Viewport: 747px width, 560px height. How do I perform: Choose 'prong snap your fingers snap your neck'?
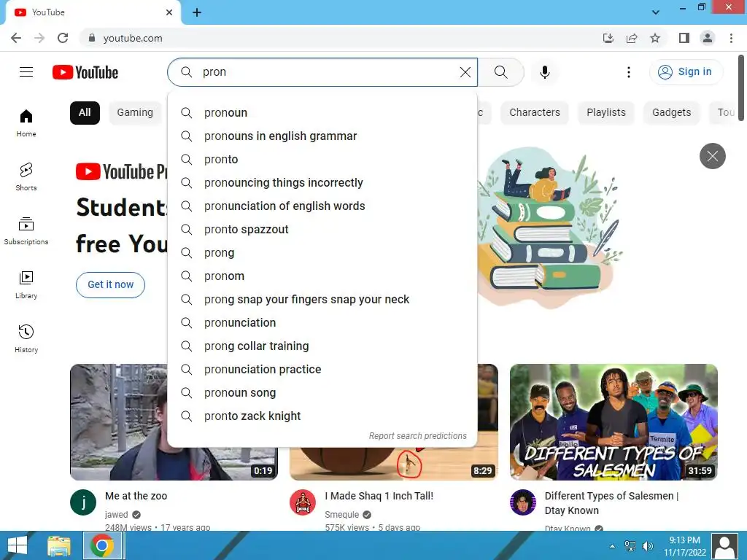click(x=322, y=300)
